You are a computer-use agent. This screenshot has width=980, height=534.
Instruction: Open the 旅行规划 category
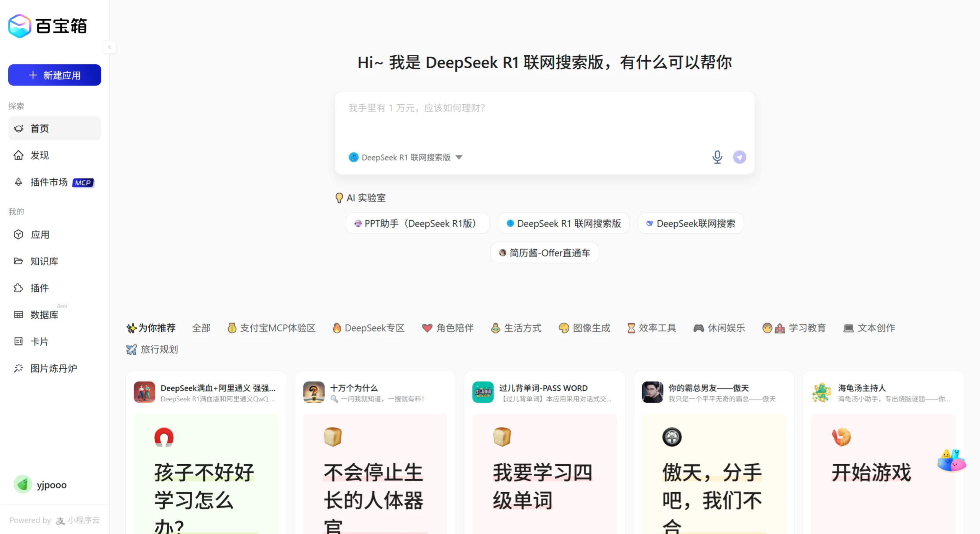point(152,349)
